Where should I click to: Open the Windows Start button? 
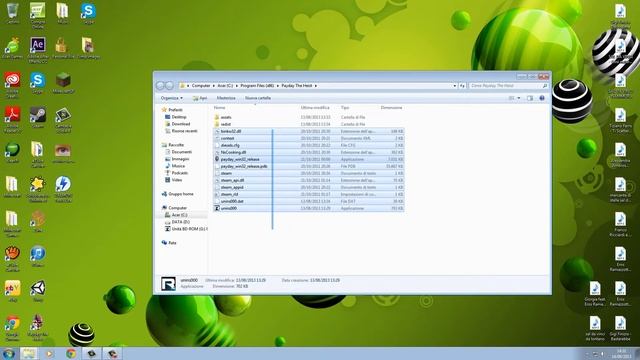(9, 353)
